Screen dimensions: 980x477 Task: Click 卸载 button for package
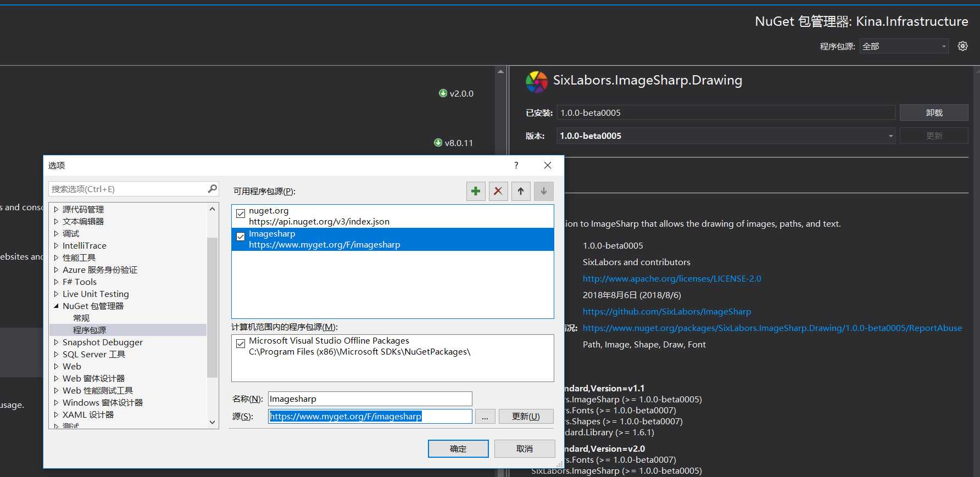click(x=934, y=113)
